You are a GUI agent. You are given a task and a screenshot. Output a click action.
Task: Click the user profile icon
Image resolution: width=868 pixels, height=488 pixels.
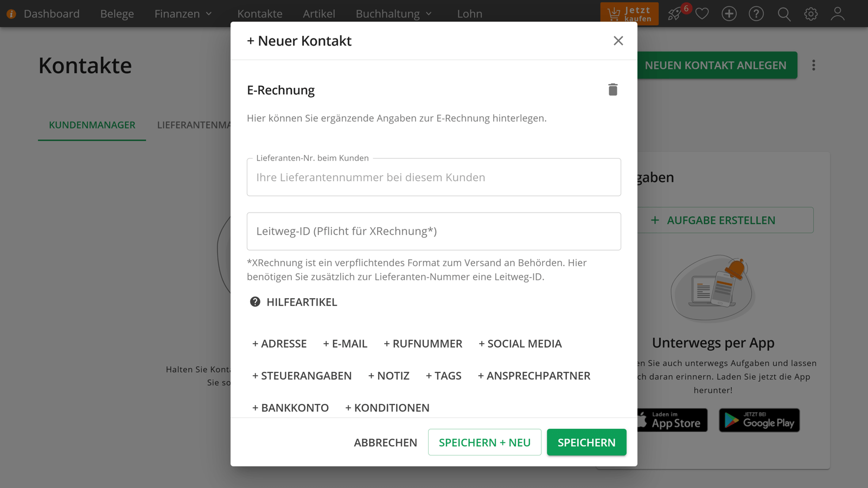coord(838,14)
